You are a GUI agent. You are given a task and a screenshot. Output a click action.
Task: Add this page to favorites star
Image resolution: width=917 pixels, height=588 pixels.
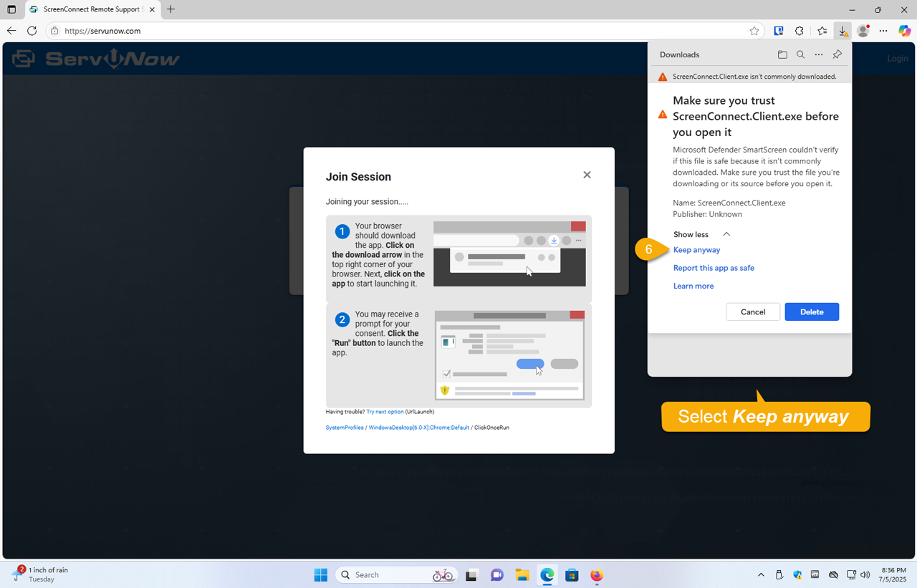(754, 31)
